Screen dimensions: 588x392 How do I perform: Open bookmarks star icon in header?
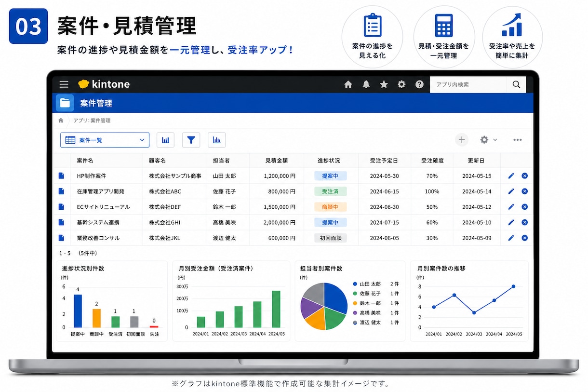[384, 84]
